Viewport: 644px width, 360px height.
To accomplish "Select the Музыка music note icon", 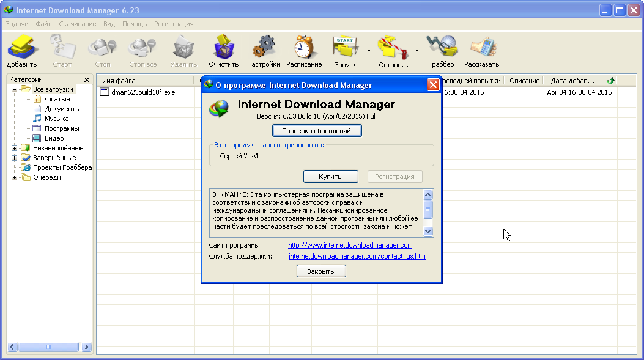I will [37, 119].
